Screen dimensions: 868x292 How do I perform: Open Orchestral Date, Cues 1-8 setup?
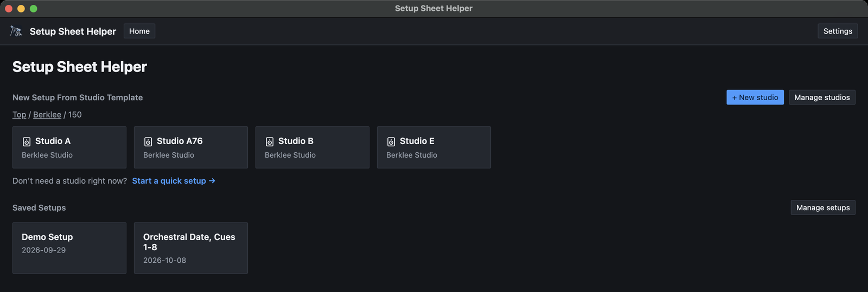tap(191, 248)
